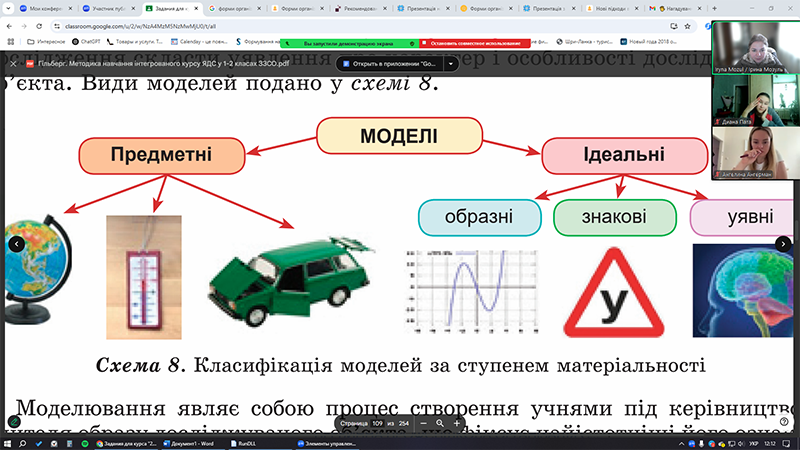
Task: Select Iryna Mozul video thumbnail
Action: 756,48
